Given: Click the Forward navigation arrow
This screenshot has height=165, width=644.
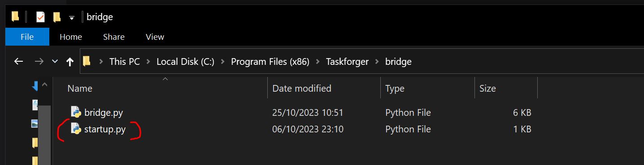Looking at the screenshot, I should [x=39, y=62].
